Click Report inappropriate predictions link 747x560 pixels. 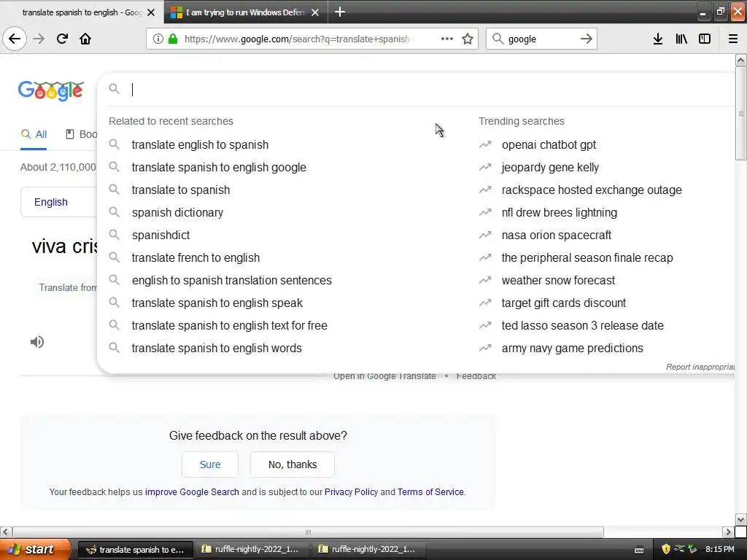(x=700, y=367)
